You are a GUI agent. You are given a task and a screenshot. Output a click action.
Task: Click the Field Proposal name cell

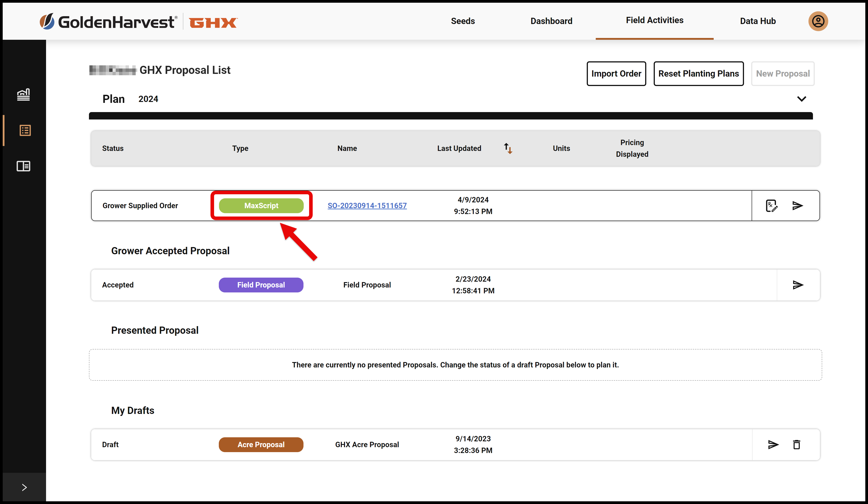367,285
